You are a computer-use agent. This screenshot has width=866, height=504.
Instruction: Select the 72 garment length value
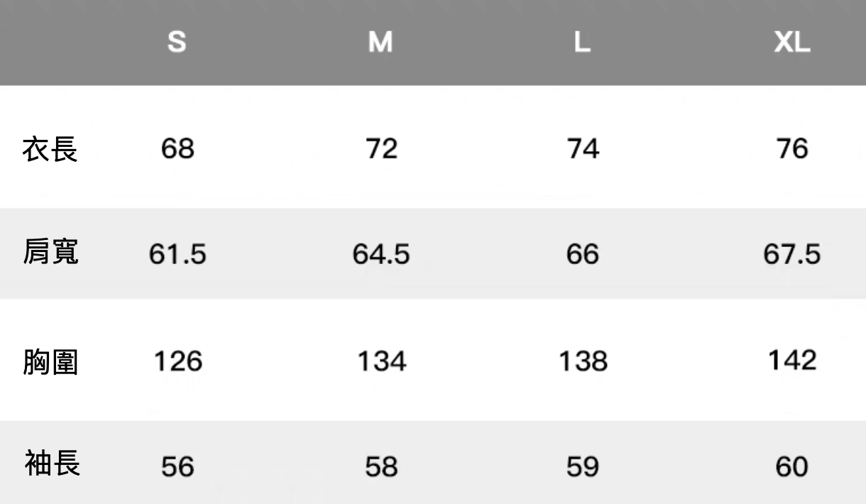coord(382,149)
